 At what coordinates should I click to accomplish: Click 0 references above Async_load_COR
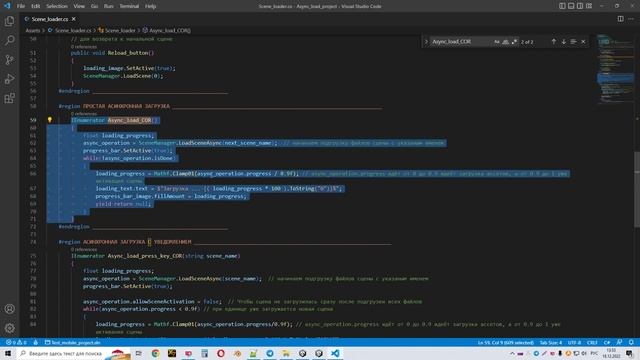[x=84, y=114]
